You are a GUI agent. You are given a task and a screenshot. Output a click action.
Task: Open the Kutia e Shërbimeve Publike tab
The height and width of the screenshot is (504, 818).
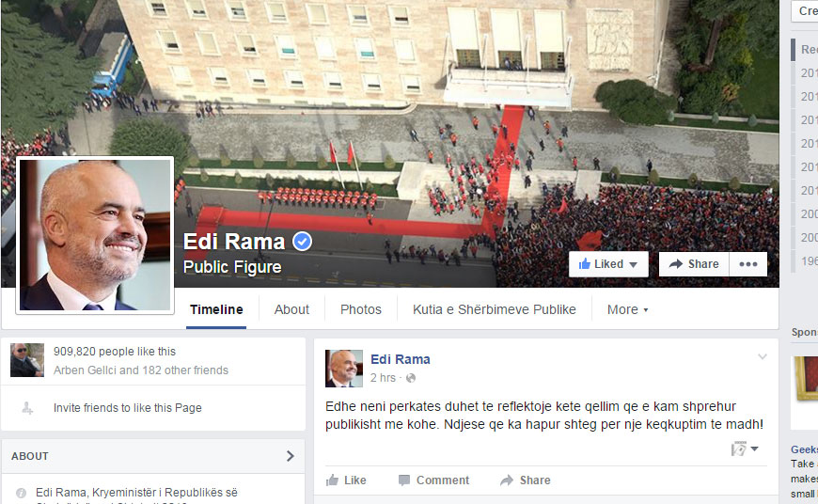[x=494, y=310]
